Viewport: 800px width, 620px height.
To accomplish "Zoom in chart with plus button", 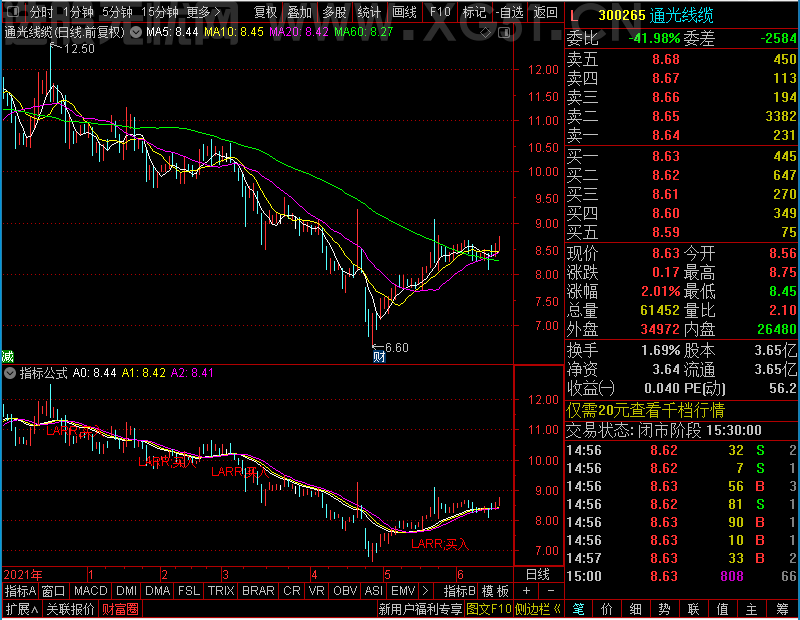I will click(526, 591).
